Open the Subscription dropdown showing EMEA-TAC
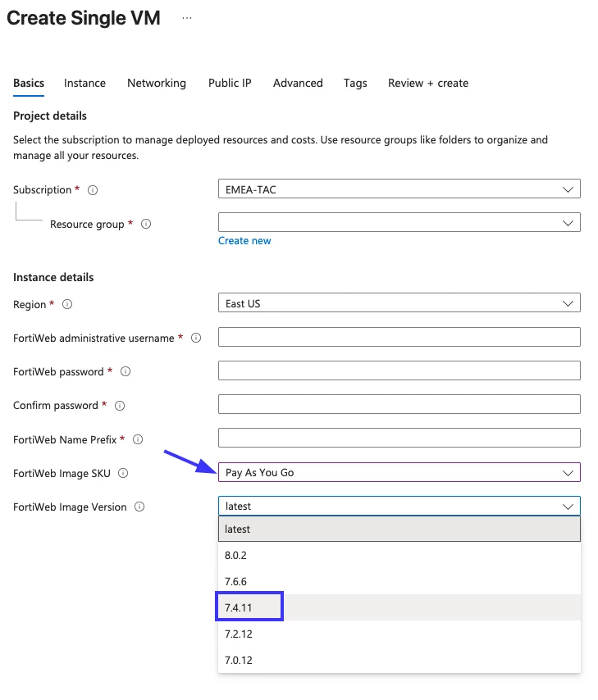Viewport: 598px width, 700px height. pyautogui.click(x=399, y=189)
